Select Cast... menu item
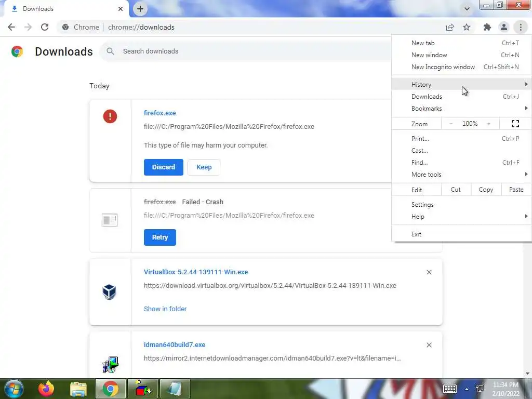The height and width of the screenshot is (399, 532). coord(461,151)
